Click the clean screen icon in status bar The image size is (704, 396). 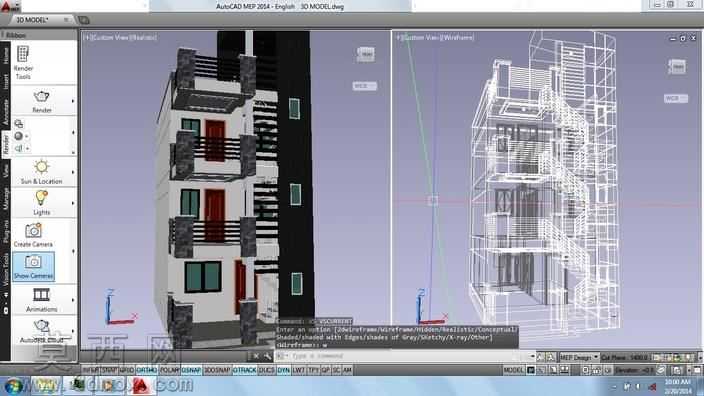697,370
